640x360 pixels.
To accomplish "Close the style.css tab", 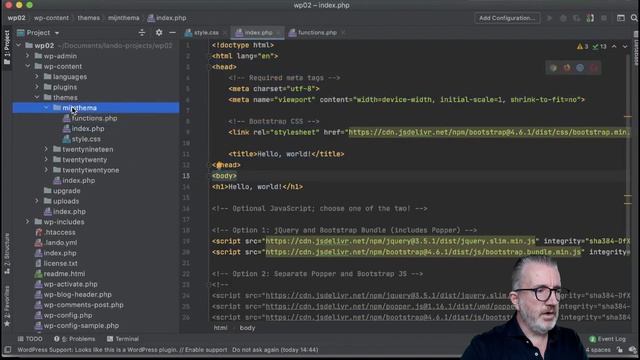I will pos(224,33).
